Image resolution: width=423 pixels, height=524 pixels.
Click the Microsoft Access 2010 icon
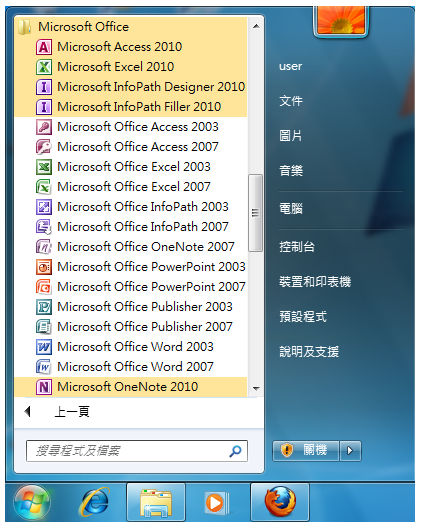(44, 47)
